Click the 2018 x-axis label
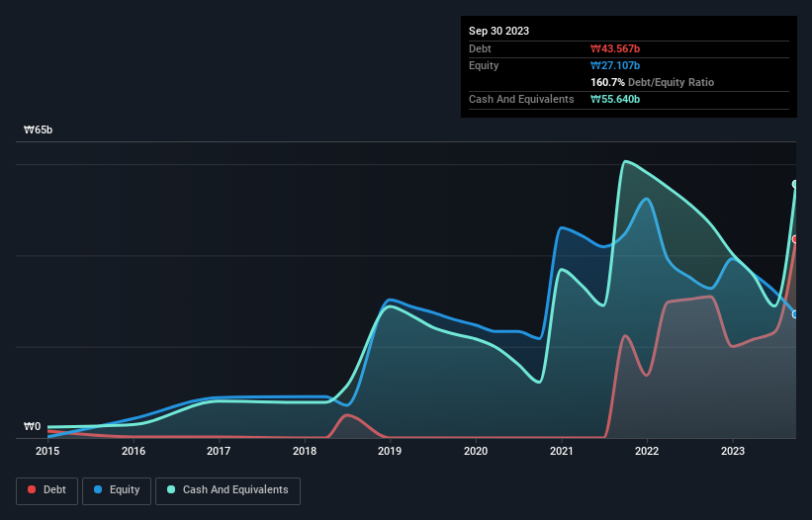Screen dimensions: 812x520 coord(305,451)
